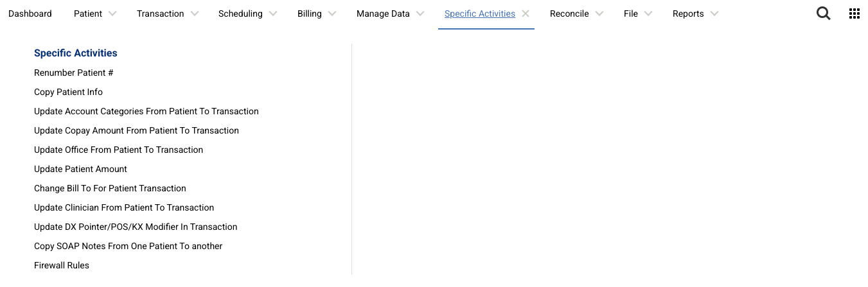The width and height of the screenshot is (868, 287).
Task: Open the apps grid icon
Action: [855, 13]
